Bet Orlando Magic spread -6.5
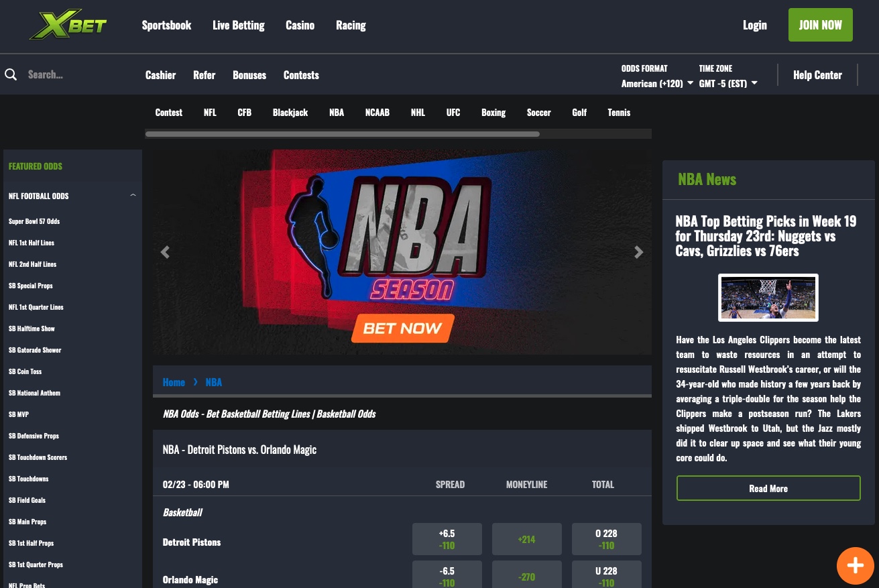 pos(447,575)
